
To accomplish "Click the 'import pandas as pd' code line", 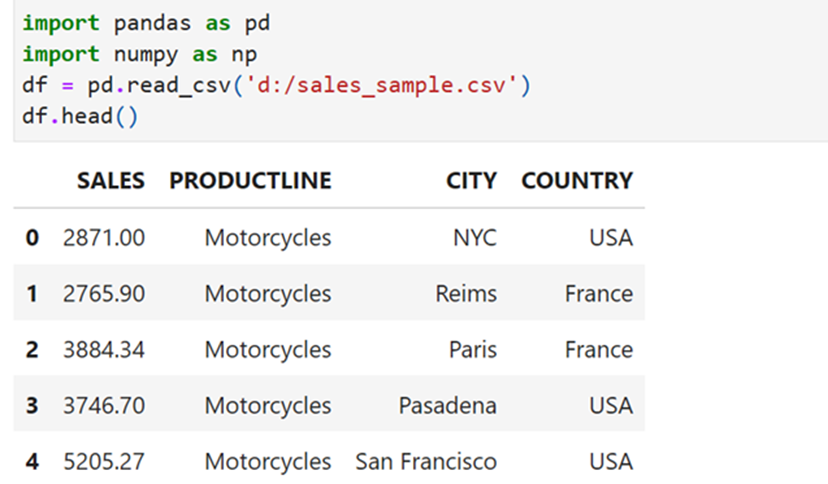I will click(x=146, y=23).
